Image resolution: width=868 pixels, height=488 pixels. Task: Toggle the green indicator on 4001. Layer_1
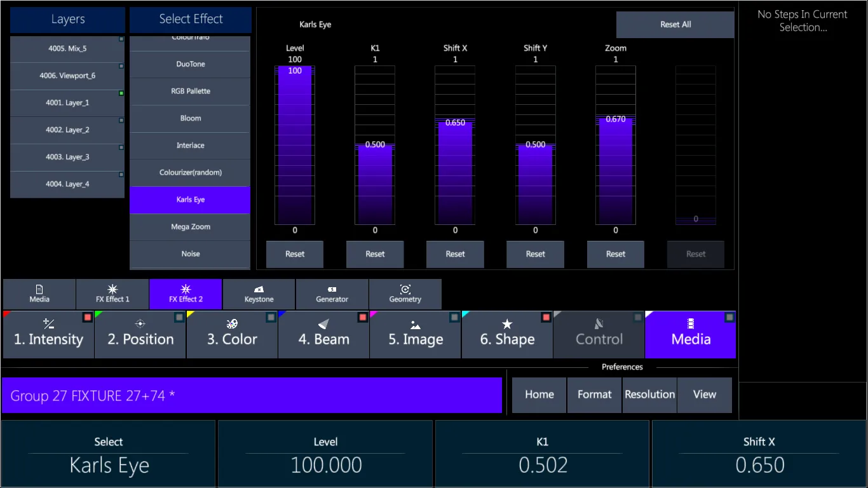coord(121,93)
